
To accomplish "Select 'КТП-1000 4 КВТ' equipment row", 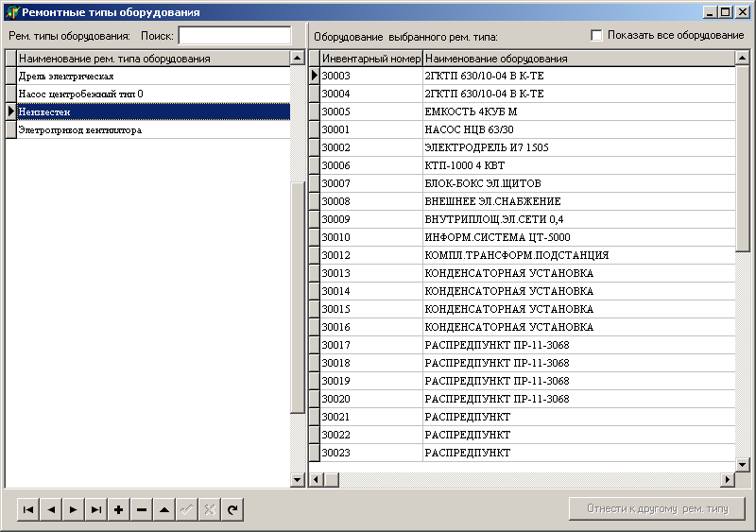I will tap(527, 165).
